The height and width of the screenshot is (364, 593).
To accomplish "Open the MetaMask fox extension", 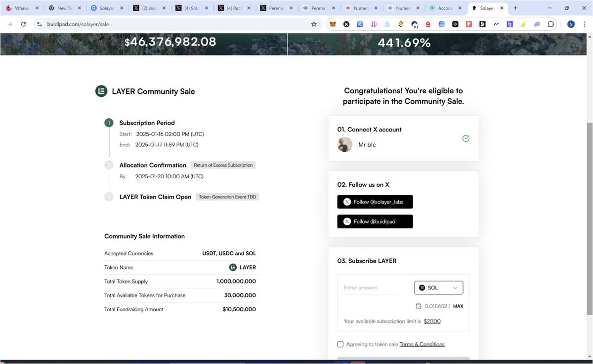I will click(333, 24).
